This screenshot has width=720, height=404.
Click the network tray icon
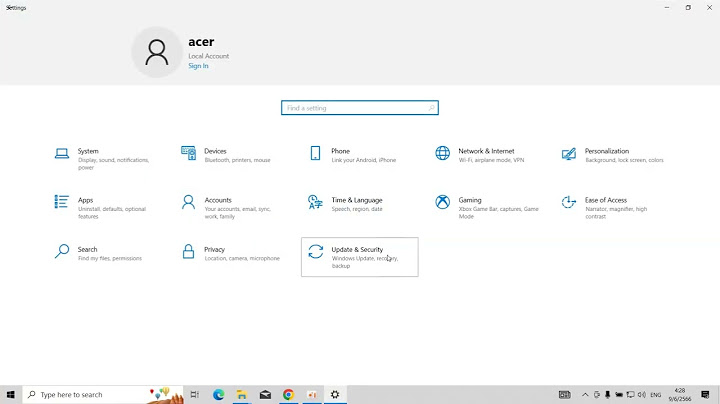(x=630, y=394)
